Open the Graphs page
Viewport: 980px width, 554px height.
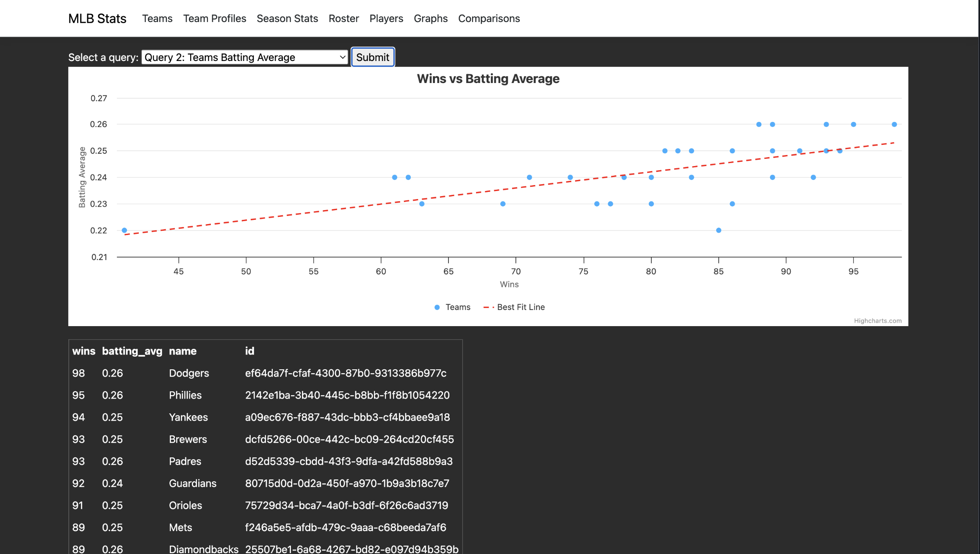(431, 18)
